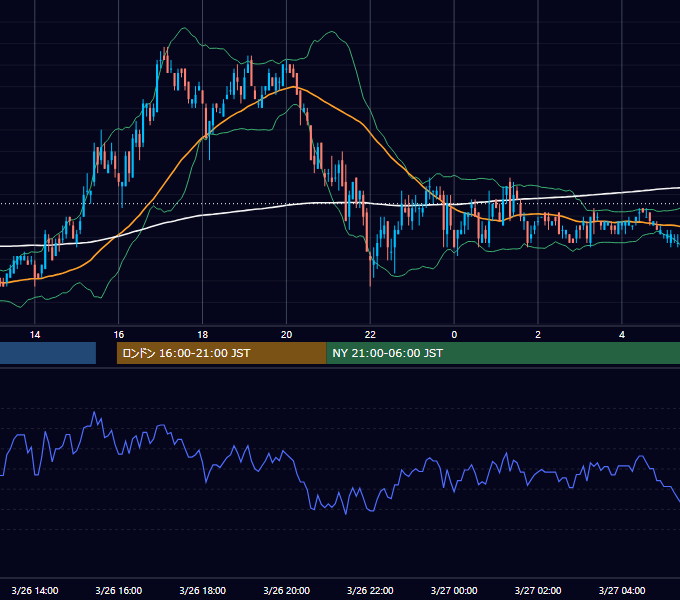680x600 pixels.
Task: Select the London 16:00-21:00 JST session bar
Action: (221, 353)
